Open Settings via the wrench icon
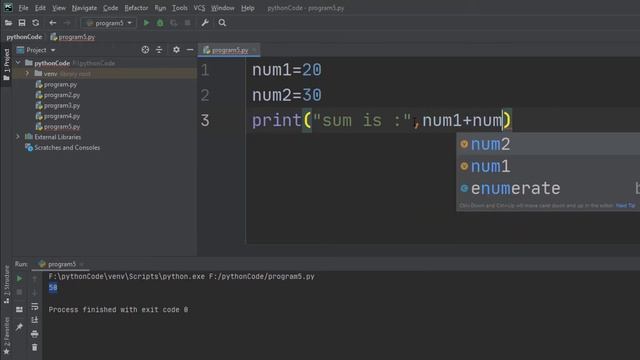This screenshot has width=640, height=360. (205, 23)
